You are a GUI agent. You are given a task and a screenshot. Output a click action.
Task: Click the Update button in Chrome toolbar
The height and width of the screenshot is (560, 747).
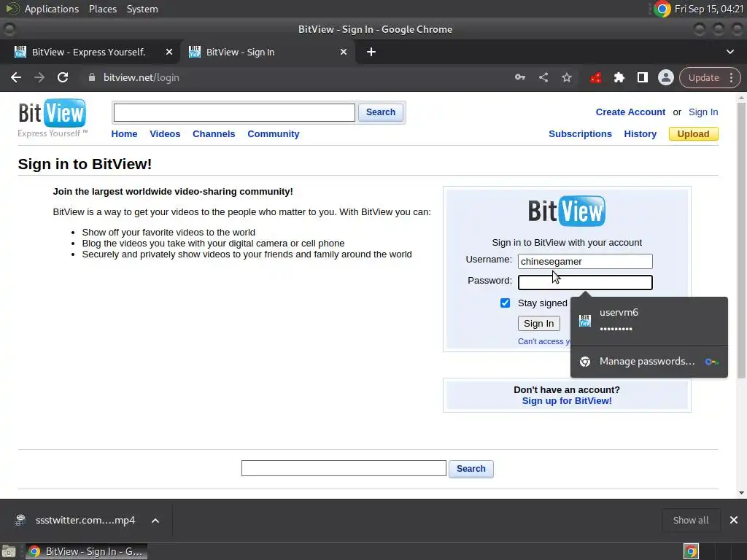pos(703,77)
